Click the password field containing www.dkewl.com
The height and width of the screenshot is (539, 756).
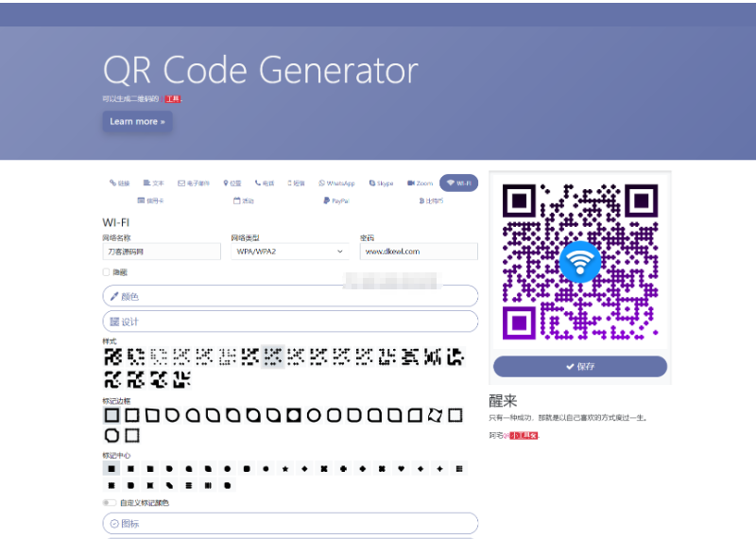418,252
